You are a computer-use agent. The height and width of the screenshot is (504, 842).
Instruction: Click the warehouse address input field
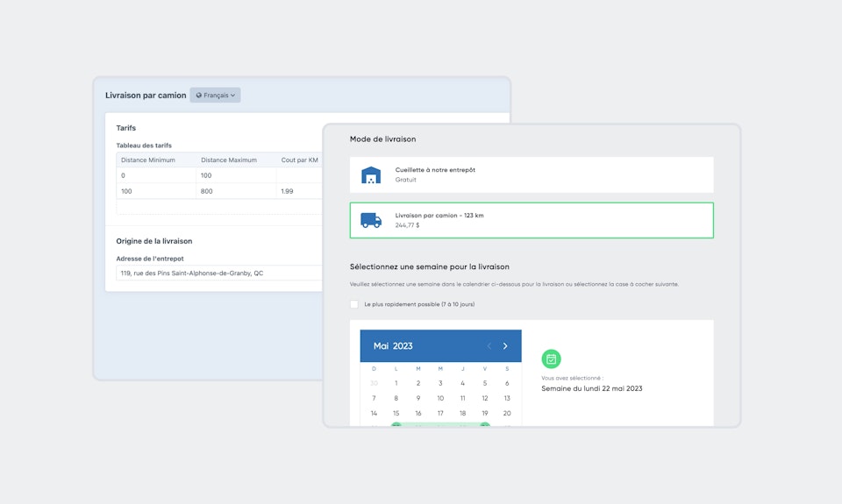pos(219,273)
